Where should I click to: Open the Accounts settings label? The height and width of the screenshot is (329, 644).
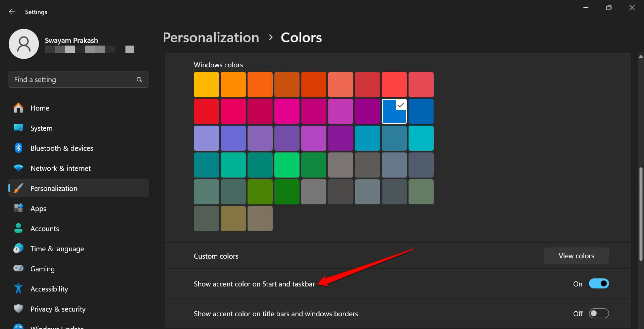coord(45,229)
